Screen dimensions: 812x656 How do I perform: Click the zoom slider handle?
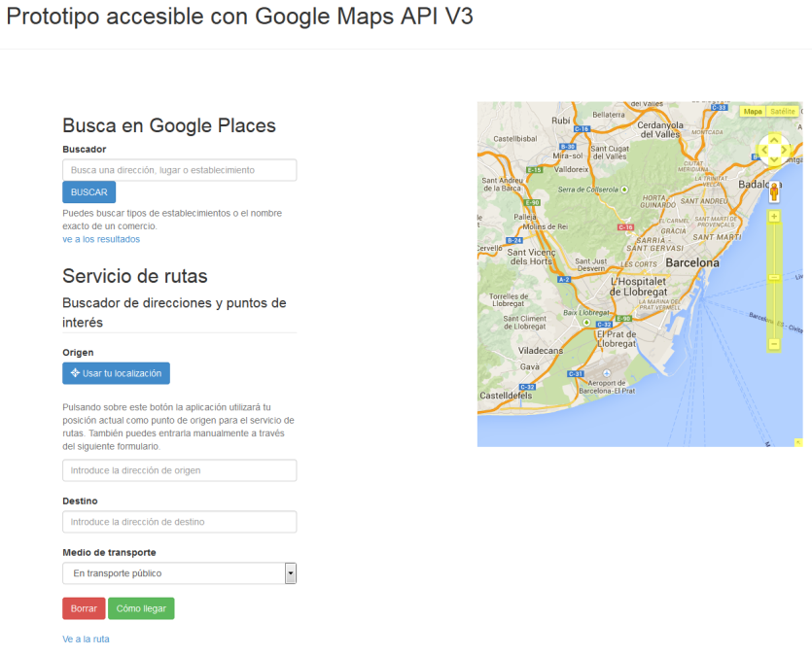tap(774, 278)
